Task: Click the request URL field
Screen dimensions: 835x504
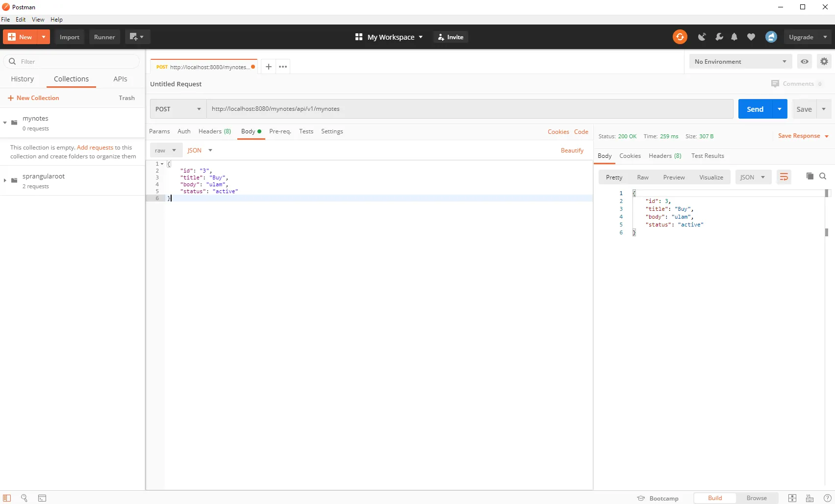Action: [470, 109]
